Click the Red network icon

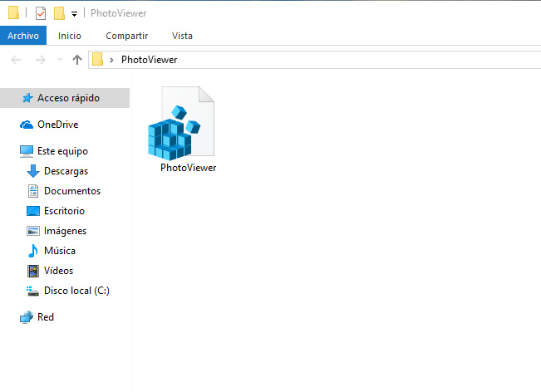coord(27,317)
